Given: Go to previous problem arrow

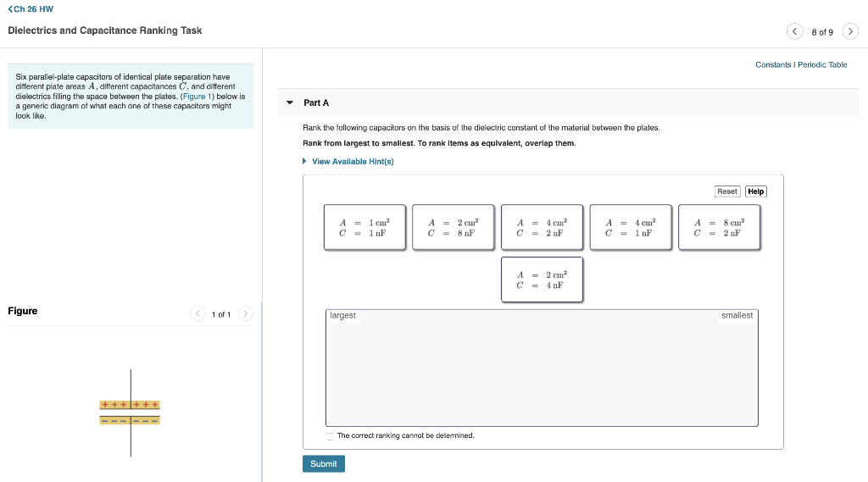Looking at the screenshot, I should [794, 31].
